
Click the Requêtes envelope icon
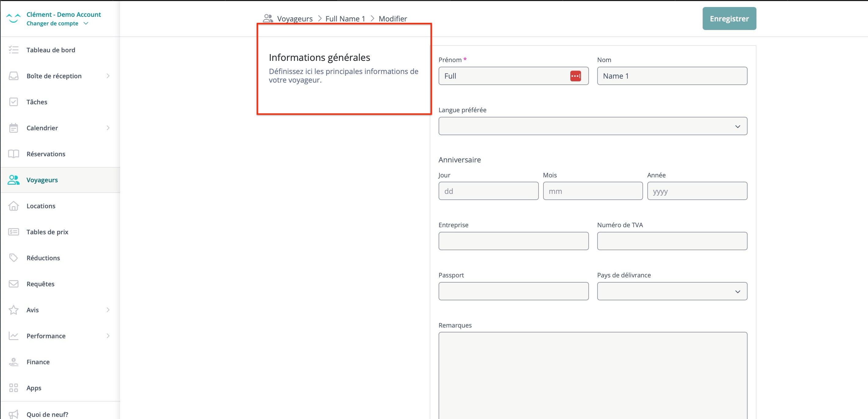coord(13,284)
